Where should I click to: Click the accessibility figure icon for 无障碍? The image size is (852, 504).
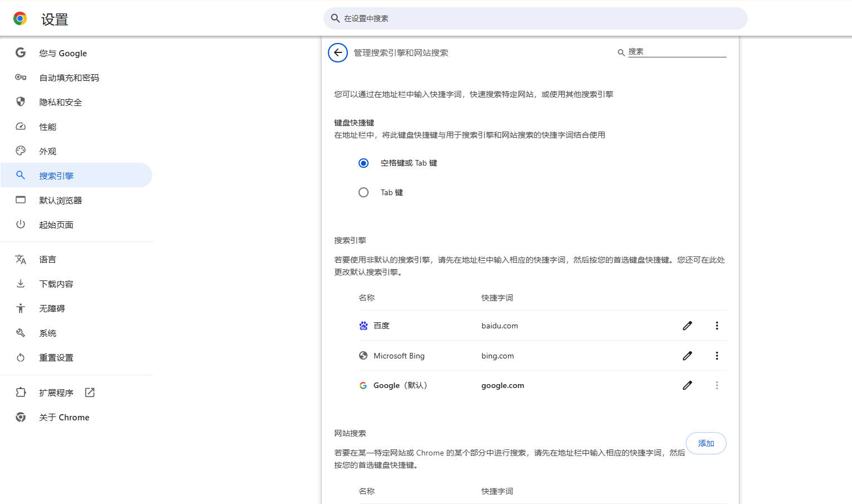(21, 308)
